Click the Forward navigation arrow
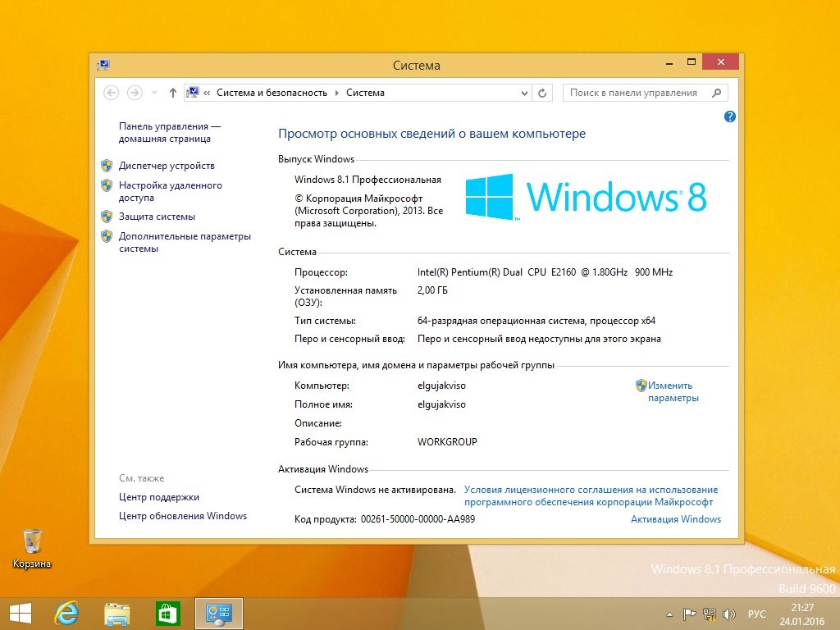The width and height of the screenshot is (840, 630). [135, 93]
